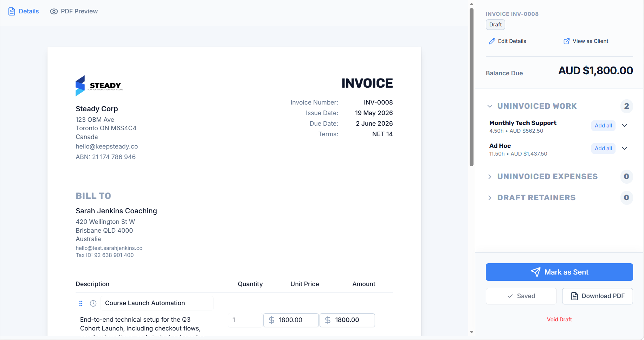Mark the invoice as sent
644x340 pixels.
click(559, 272)
